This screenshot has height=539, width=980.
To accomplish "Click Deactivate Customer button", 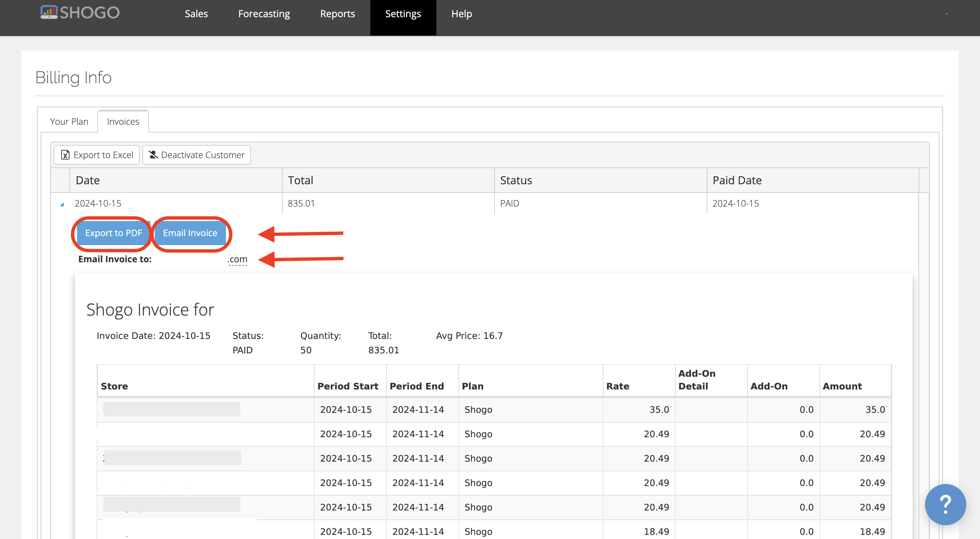I will [196, 155].
